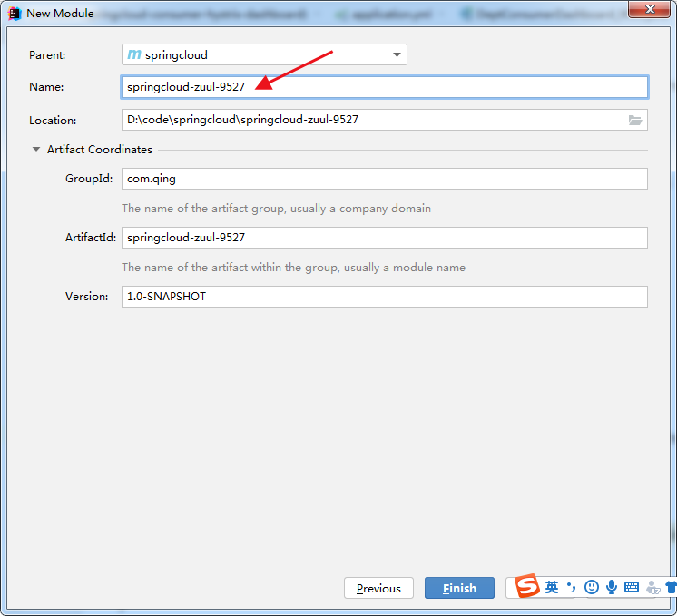Click the Sogou user account icon
The height and width of the screenshot is (616, 677).
pyautogui.click(x=652, y=588)
